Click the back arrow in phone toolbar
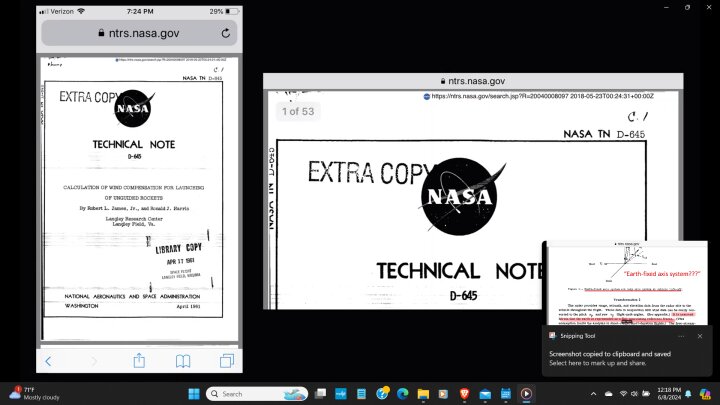Screen dimensions: 720x405 tap(48, 361)
